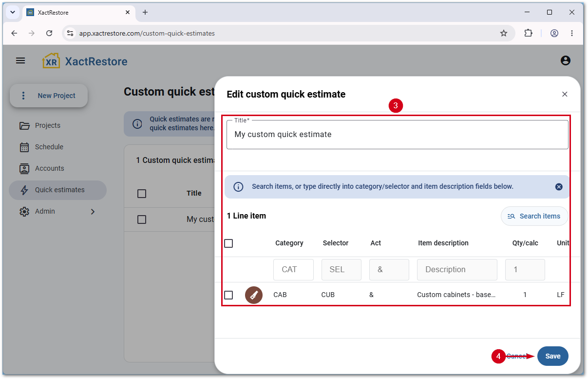Screen dimensions: 588x379
Task: Switch to the XactRestore browser tab
Action: 78,12
